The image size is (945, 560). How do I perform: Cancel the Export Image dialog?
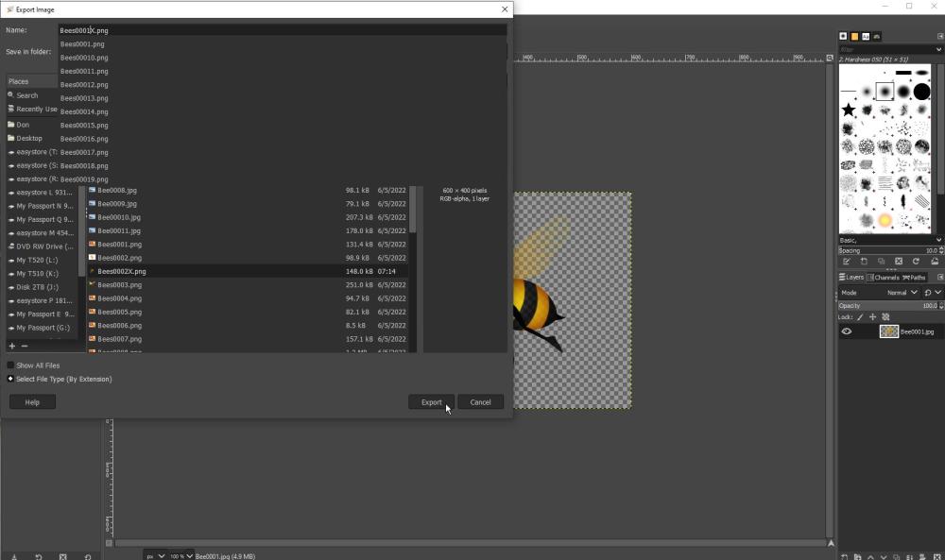click(x=480, y=402)
